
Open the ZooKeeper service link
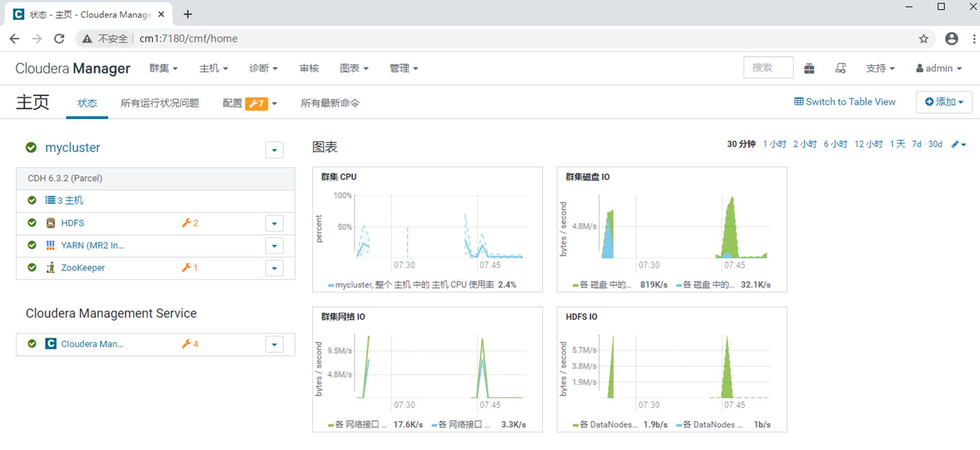click(x=83, y=268)
